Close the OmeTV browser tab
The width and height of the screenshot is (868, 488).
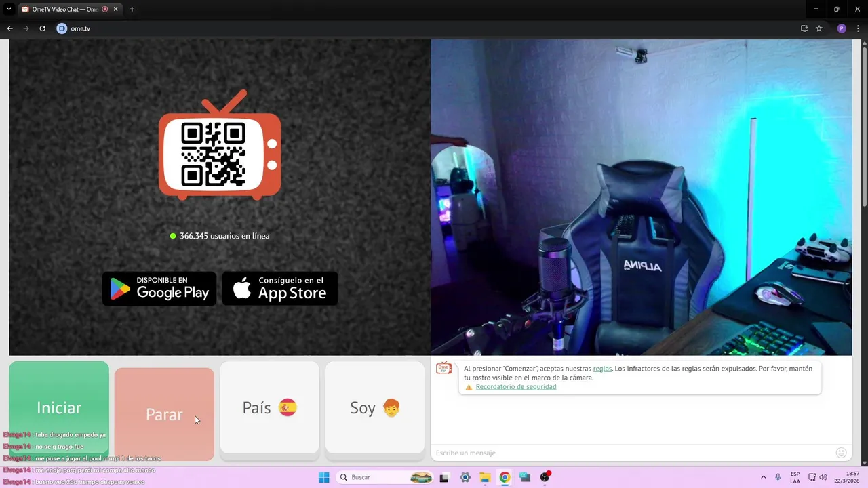point(116,9)
